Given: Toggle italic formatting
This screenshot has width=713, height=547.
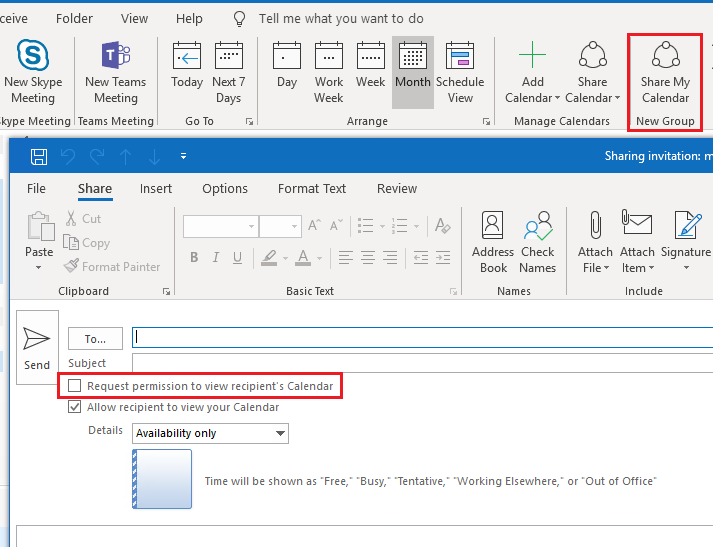Looking at the screenshot, I should 216,257.
